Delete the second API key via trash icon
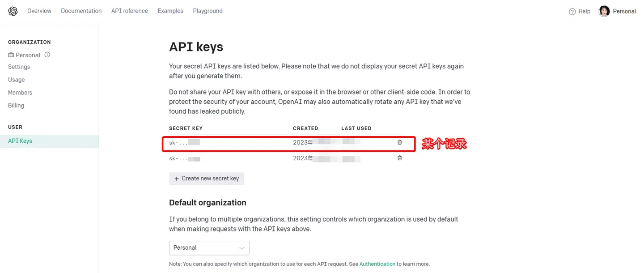 399,158
